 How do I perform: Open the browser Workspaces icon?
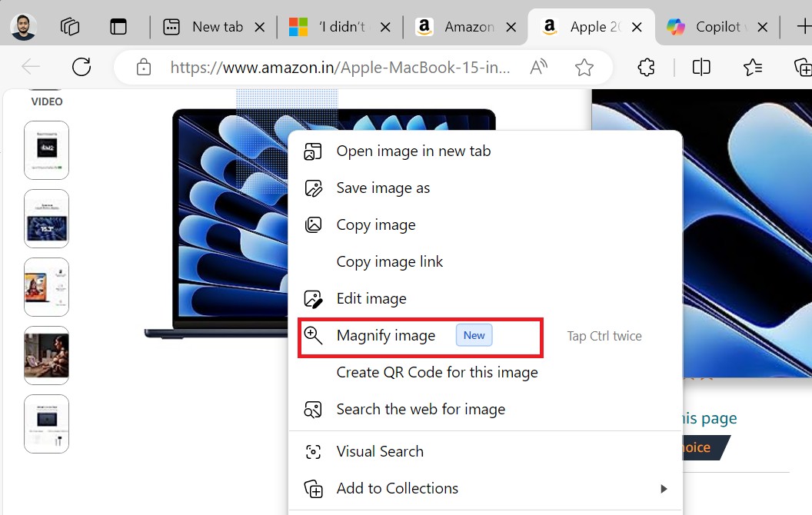69,26
